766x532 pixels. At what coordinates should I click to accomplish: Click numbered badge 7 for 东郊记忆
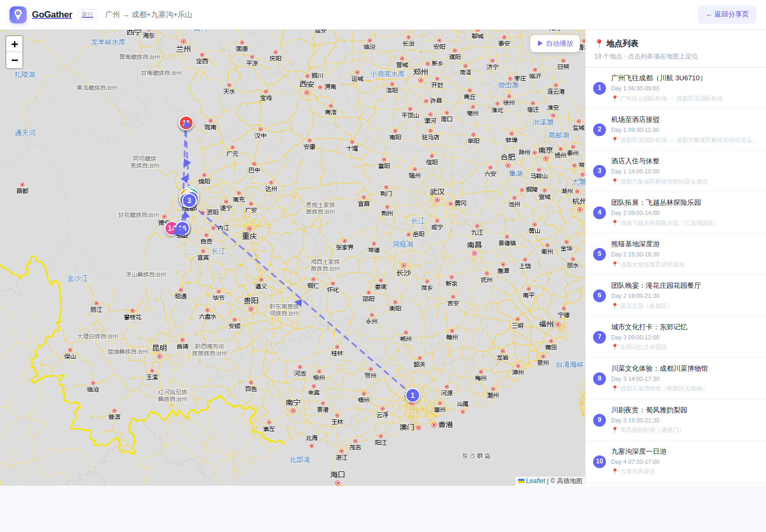(600, 337)
